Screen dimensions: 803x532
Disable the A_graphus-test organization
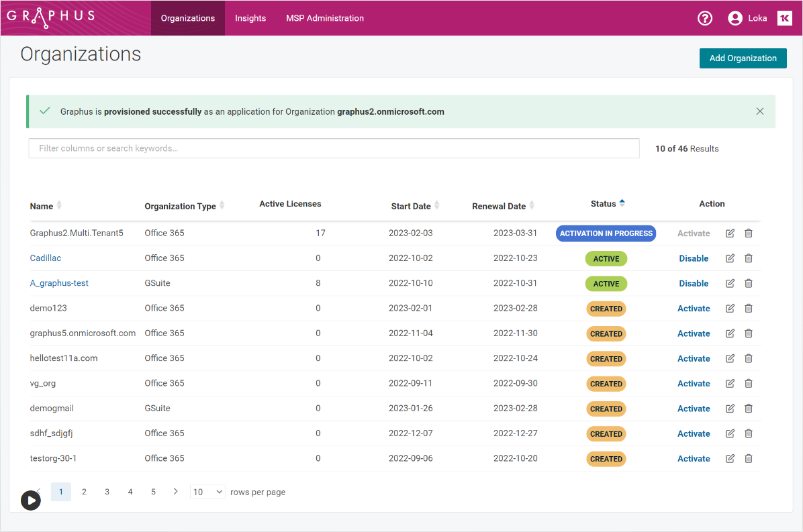(x=694, y=283)
